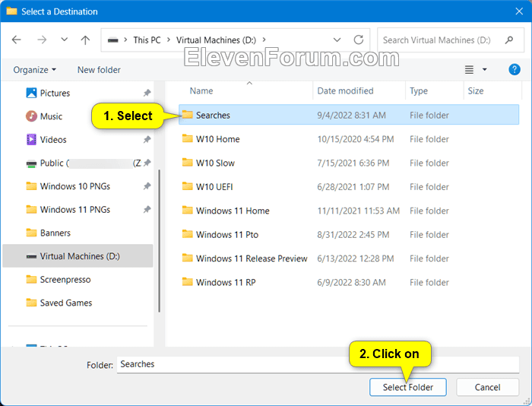532x406 pixels.
Task: Click the Folder name text field
Action: click(x=318, y=364)
